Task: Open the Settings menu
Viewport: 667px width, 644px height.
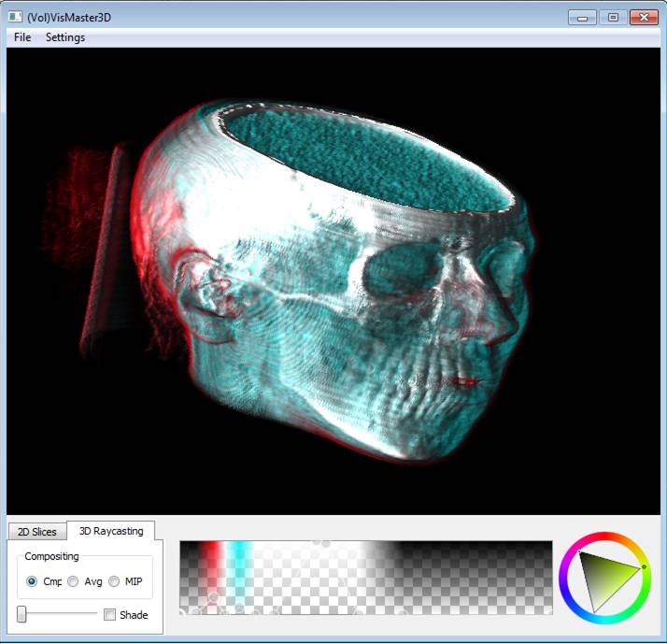Action: pyautogui.click(x=65, y=37)
